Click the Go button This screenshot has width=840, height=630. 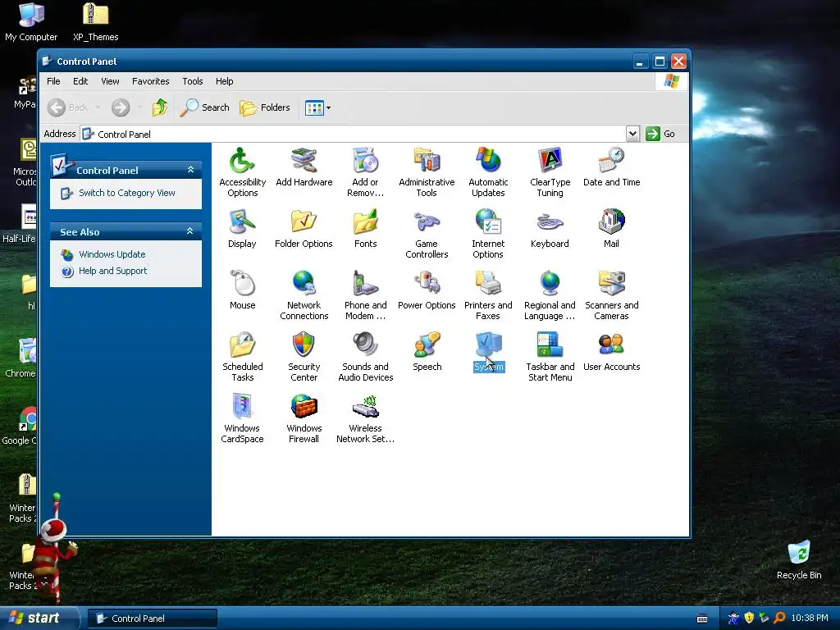click(x=660, y=134)
